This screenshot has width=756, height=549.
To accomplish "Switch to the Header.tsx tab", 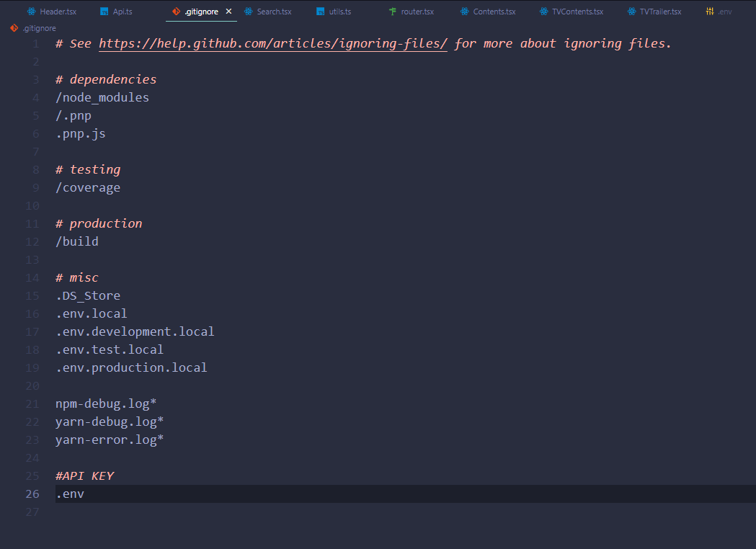I will [52, 12].
